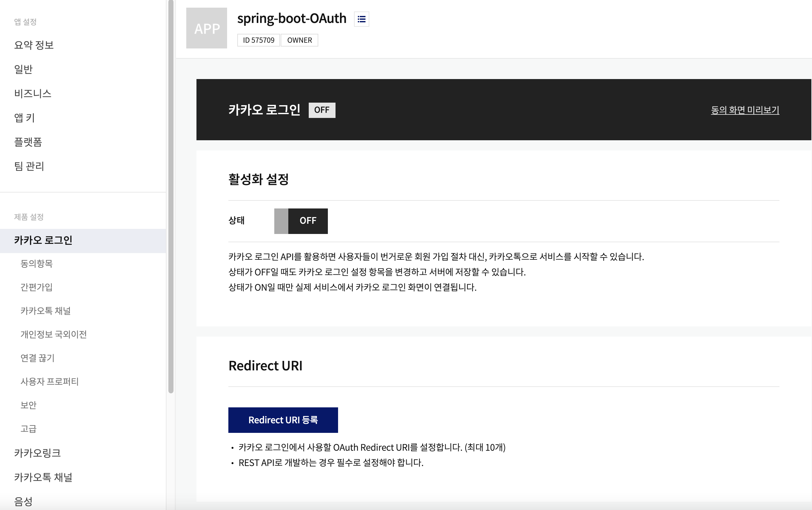Image resolution: width=812 pixels, height=510 pixels.
Task: Open the app list icon beside spring-boot-OAuth
Action: (361, 19)
